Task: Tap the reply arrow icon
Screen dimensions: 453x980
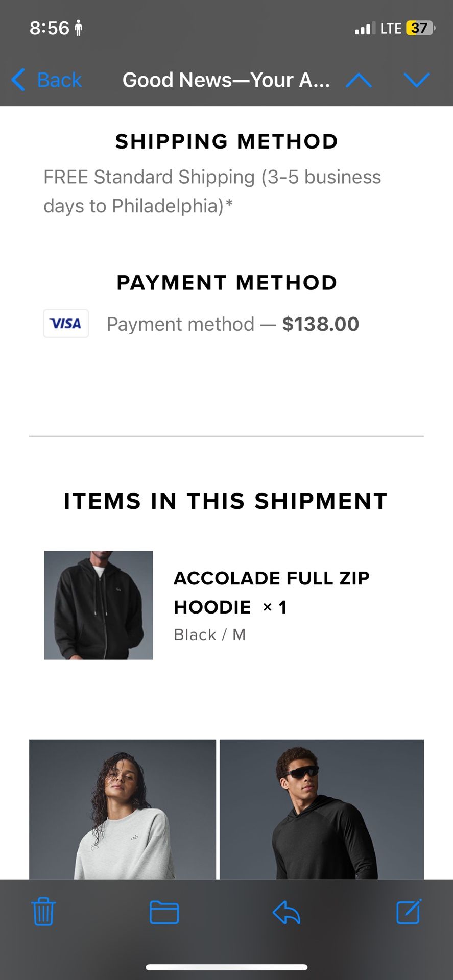Action: 286,912
